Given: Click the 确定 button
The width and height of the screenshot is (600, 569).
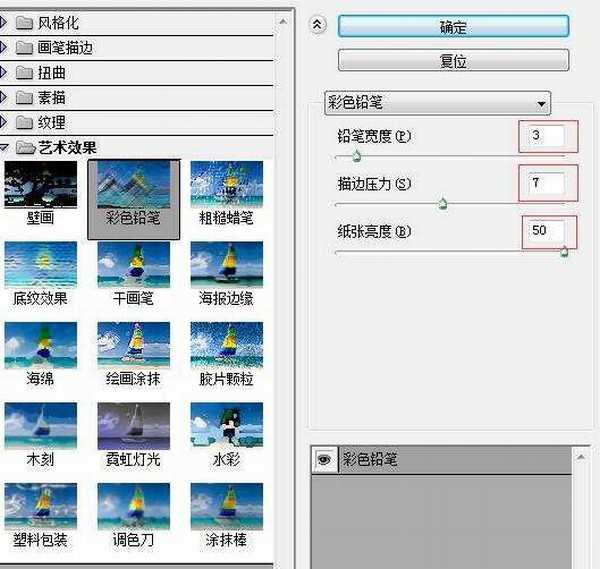Looking at the screenshot, I should pyautogui.click(x=453, y=27).
